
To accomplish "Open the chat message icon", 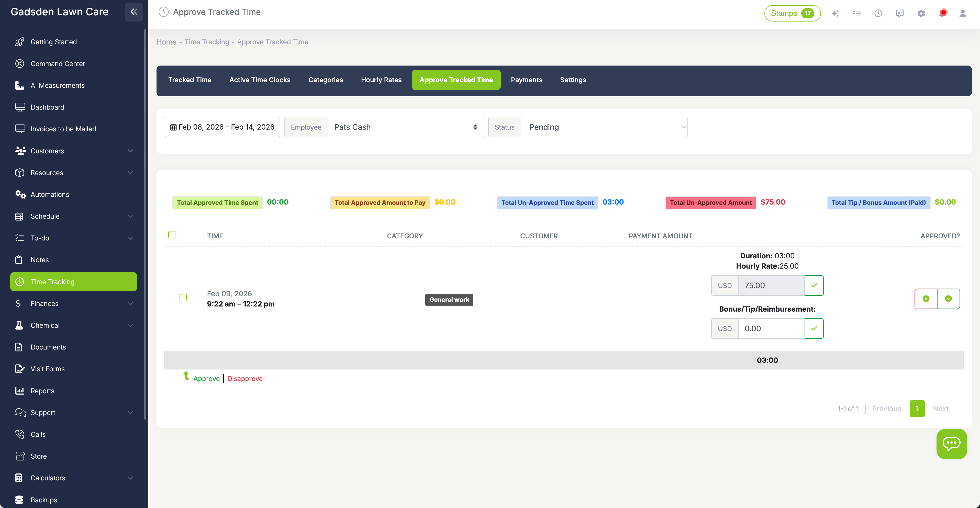I will tap(900, 13).
